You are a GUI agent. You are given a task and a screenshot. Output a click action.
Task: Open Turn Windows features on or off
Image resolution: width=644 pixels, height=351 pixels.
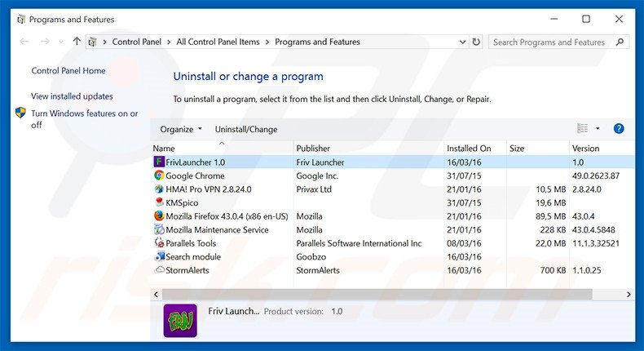85,119
